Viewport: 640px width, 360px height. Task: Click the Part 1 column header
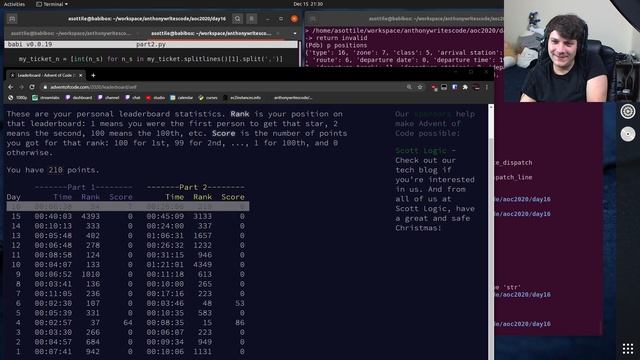pyautogui.click(x=84, y=187)
